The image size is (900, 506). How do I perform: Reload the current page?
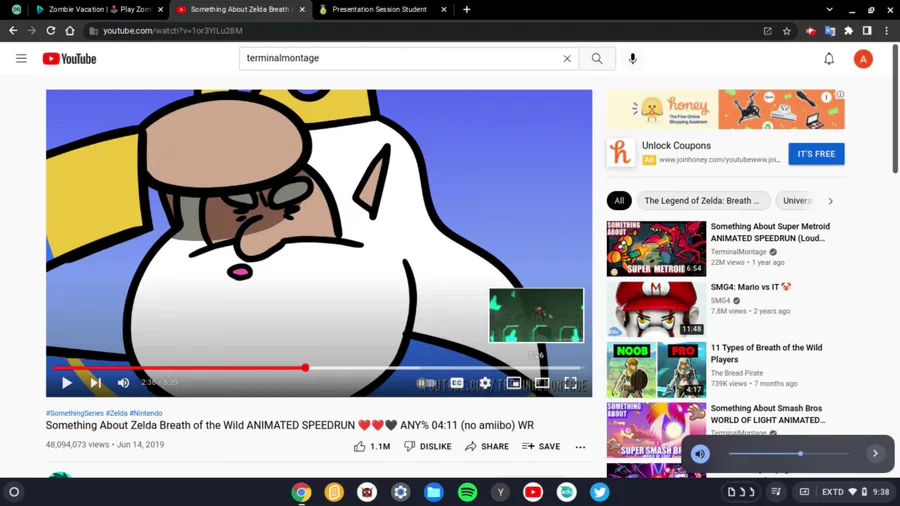(x=51, y=31)
